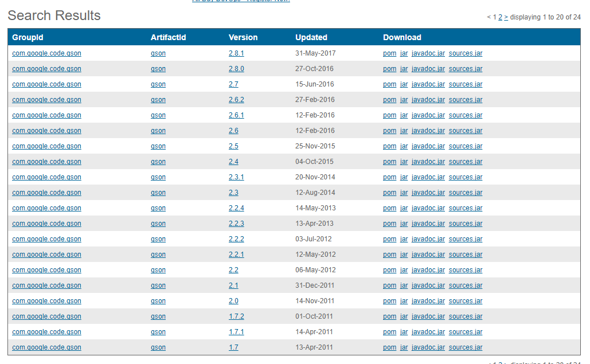Download javadoc.jar for version 2.1

click(x=428, y=285)
